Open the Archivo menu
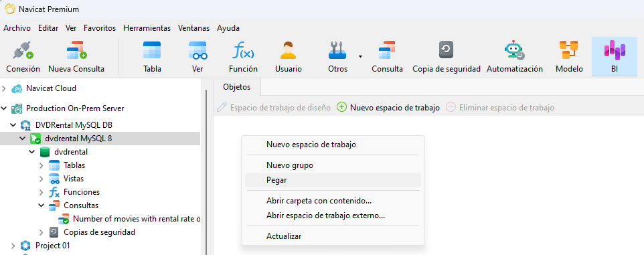The height and width of the screenshot is (255, 644). [17, 28]
